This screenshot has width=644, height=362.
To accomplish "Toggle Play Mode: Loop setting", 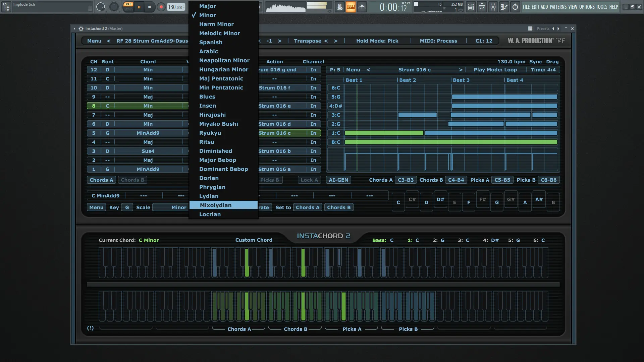I will pos(495,70).
